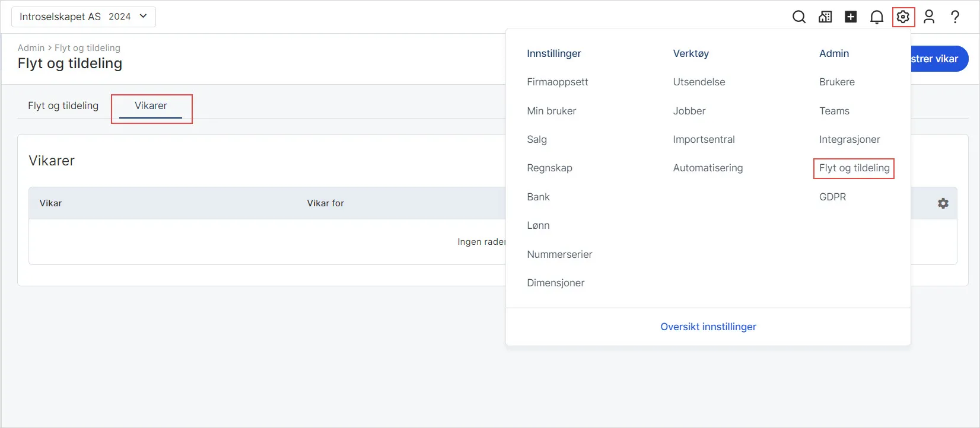Screen dimensions: 980x428
Task: Click the plus quick-create icon
Action: [851, 17]
